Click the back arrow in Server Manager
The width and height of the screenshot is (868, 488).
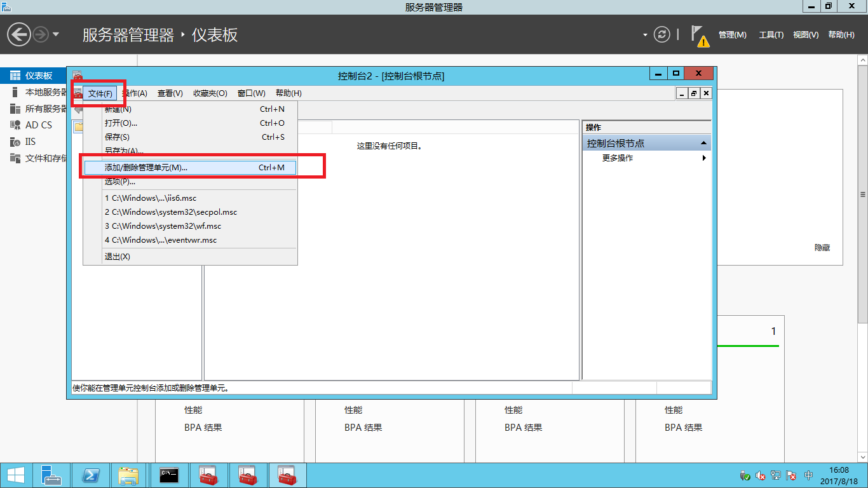(x=19, y=34)
